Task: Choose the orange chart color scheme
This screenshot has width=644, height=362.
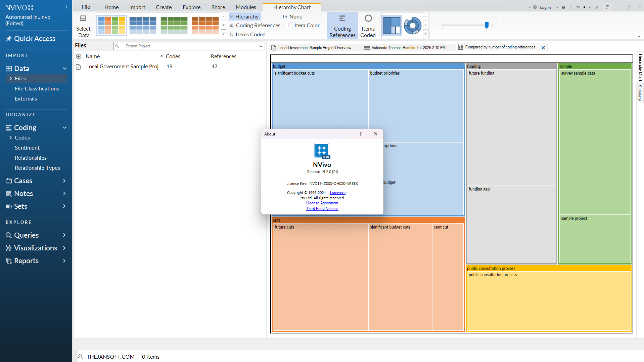Action: (205, 25)
